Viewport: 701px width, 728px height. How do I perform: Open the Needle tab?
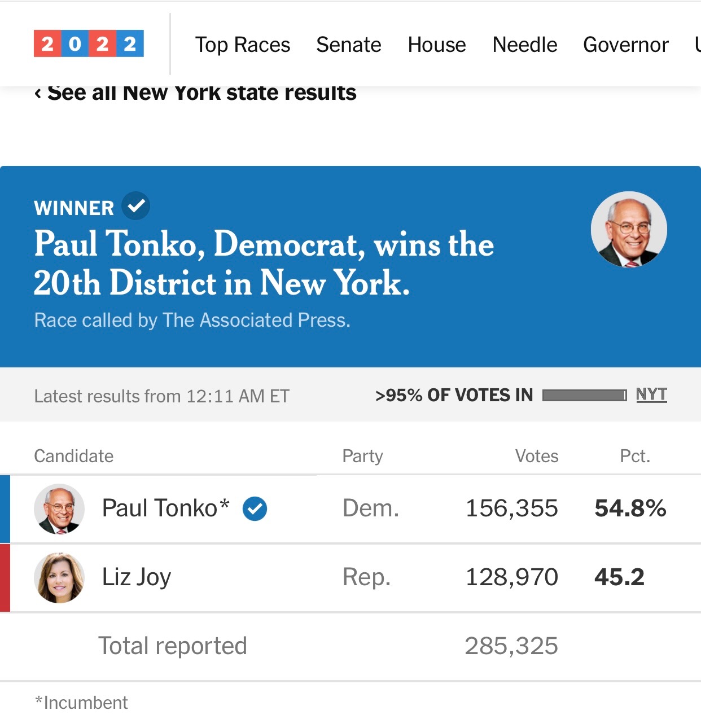click(x=525, y=45)
